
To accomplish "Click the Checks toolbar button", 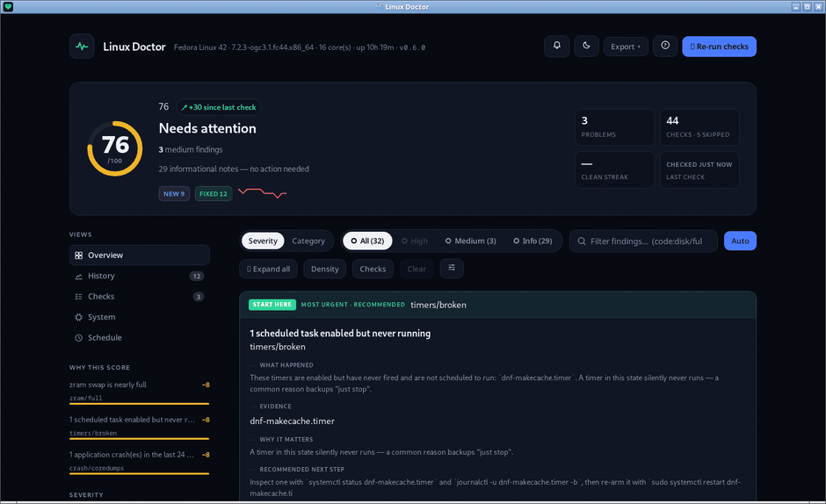I will point(373,269).
